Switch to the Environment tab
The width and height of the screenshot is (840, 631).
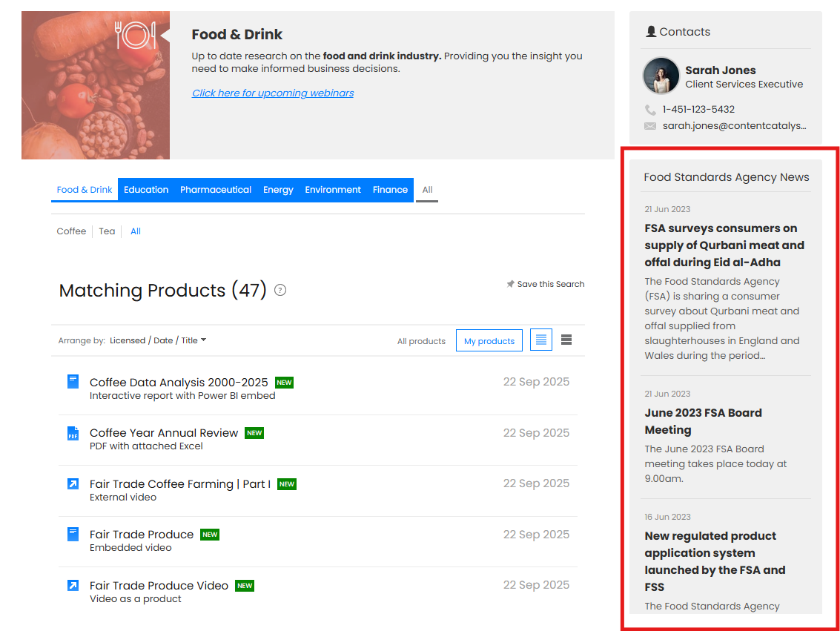(x=332, y=190)
